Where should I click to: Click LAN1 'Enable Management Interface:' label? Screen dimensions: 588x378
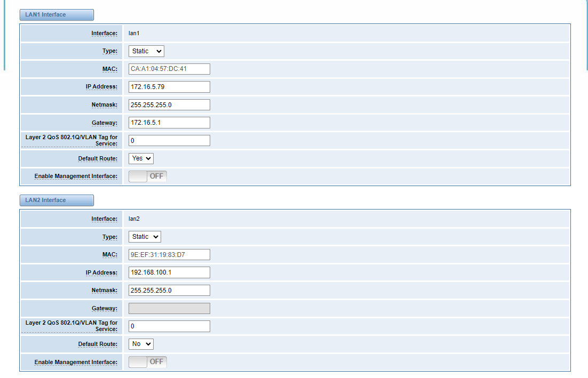(x=76, y=176)
